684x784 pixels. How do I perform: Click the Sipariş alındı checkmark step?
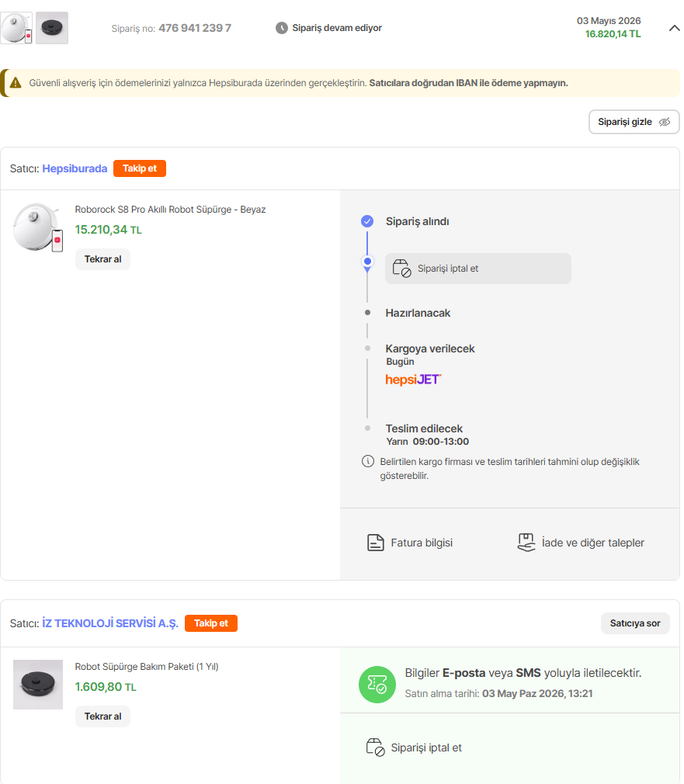[367, 221]
